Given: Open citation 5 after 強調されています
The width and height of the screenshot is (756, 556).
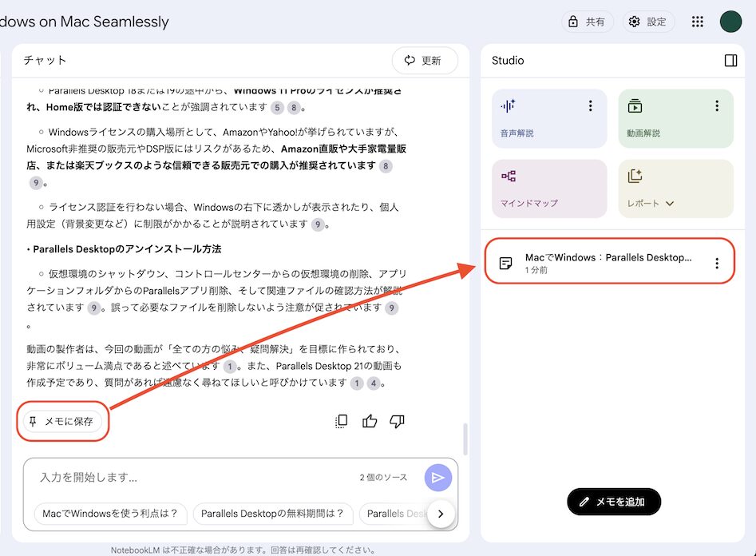Looking at the screenshot, I should click(x=277, y=107).
